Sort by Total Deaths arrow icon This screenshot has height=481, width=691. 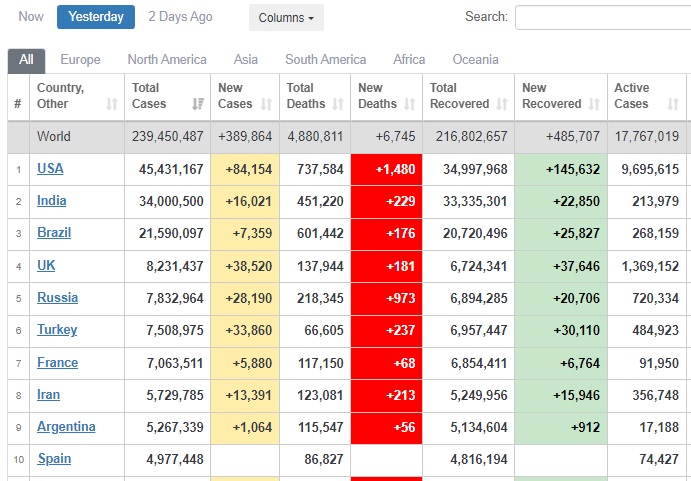point(339,104)
